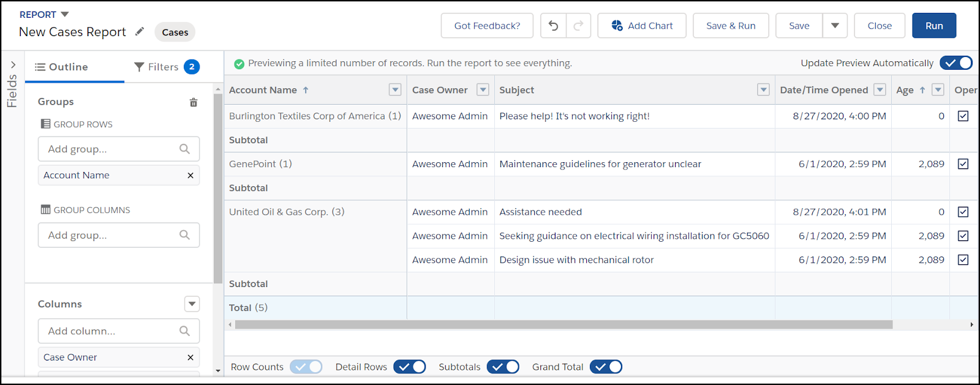The height and width of the screenshot is (385, 980).
Task: Click the Add column input
Action: (x=119, y=331)
